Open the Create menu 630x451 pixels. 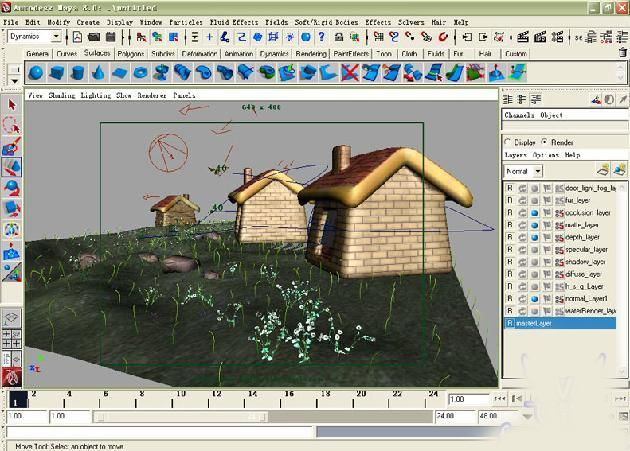click(88, 22)
